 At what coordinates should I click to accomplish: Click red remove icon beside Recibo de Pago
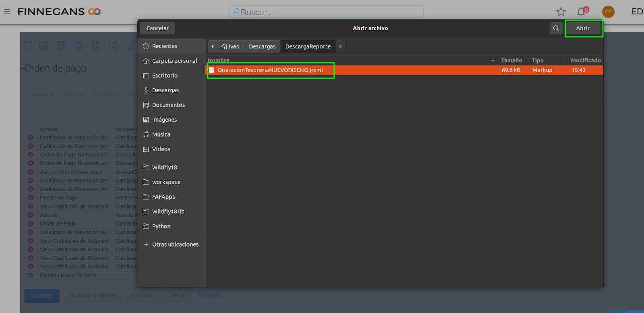(x=31, y=198)
